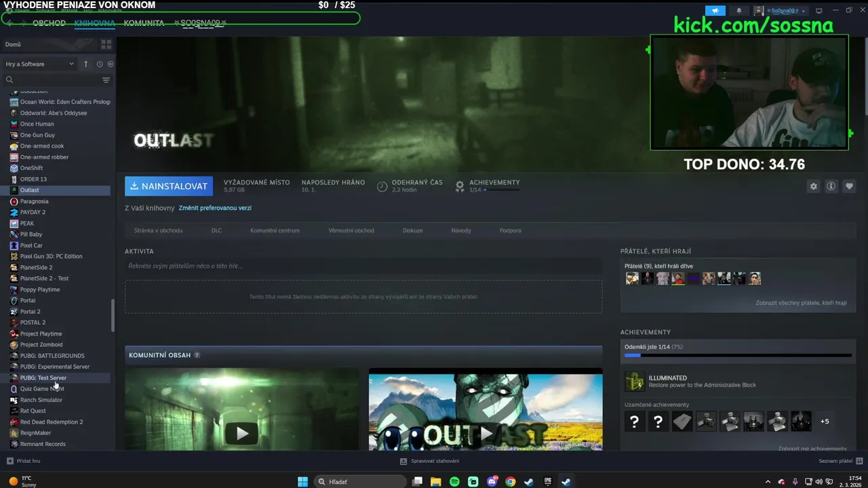Open the Steam announcements megaphone button
Image resolution: width=868 pixels, height=488 pixels.
click(x=715, y=10)
